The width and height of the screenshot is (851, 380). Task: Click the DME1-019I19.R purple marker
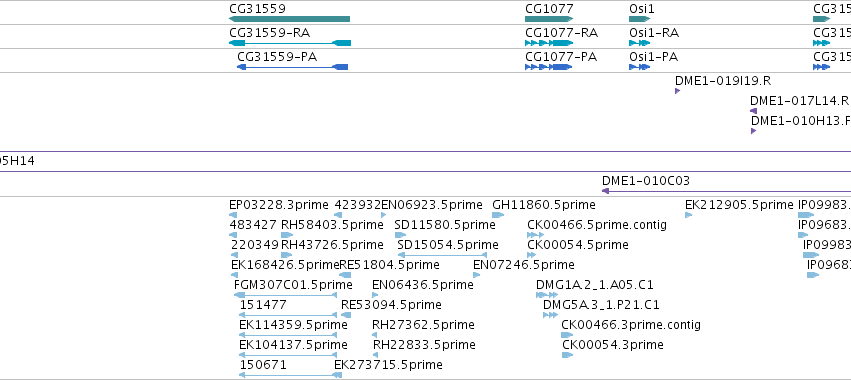point(677,91)
